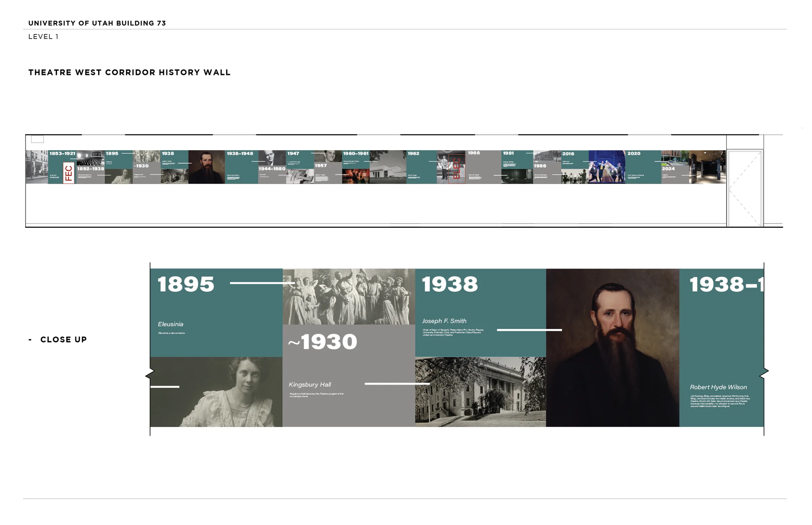Select the 1938–1948 marker on the small timeline strip
This screenshot has width=812, height=525.
coord(240,153)
